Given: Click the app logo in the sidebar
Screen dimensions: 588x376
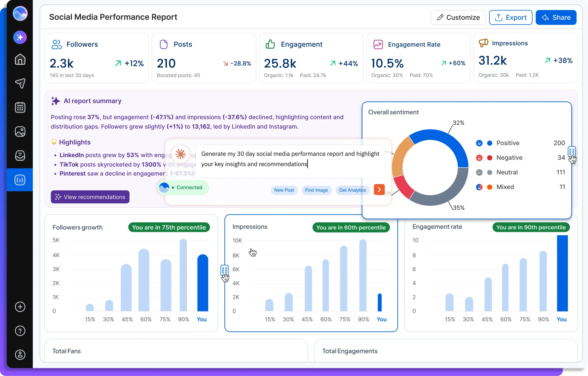Looking at the screenshot, I should 20,13.
